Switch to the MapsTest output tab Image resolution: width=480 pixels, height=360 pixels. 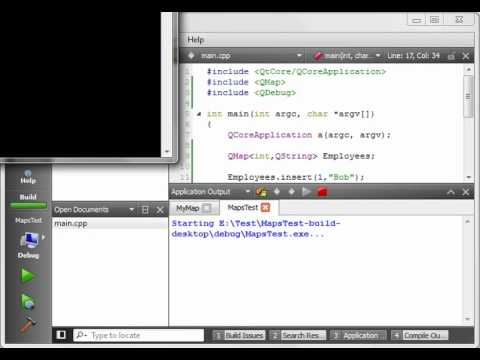[243, 207]
